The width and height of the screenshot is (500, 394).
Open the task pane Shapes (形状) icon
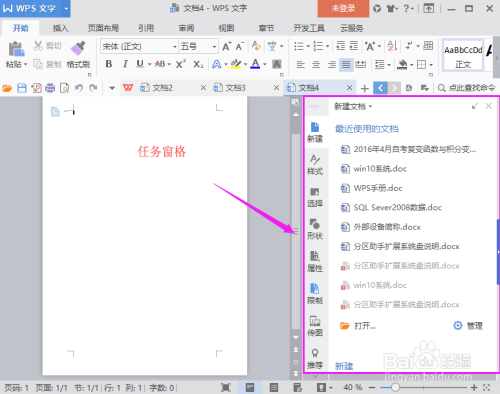coord(315,229)
